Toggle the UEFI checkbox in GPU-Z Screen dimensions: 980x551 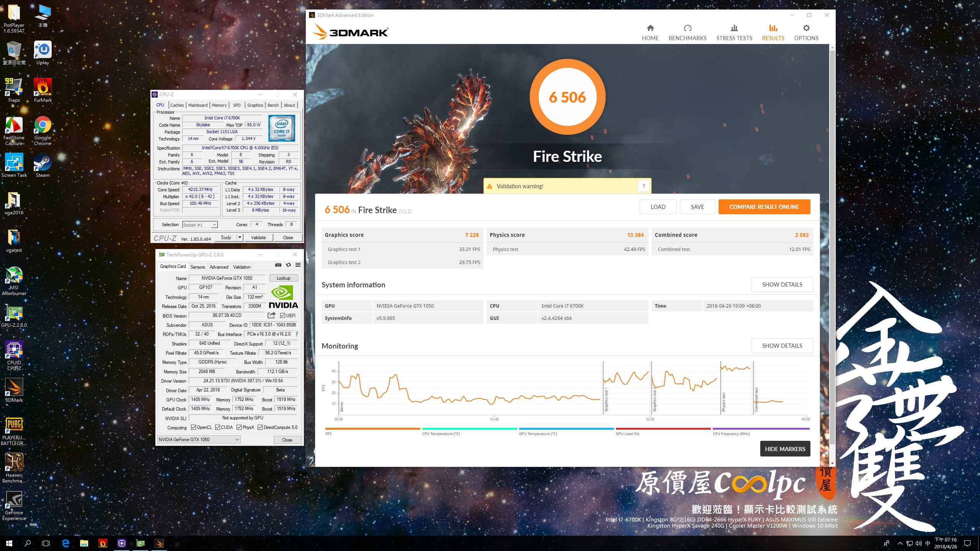283,315
